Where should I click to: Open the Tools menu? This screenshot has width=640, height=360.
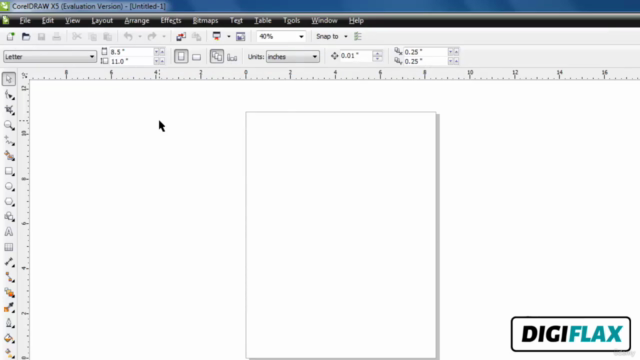coord(291,20)
